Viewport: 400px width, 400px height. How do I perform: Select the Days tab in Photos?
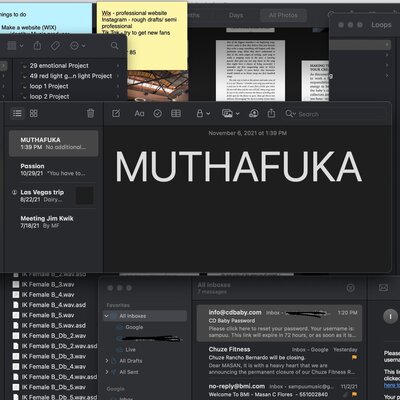pyautogui.click(x=236, y=15)
